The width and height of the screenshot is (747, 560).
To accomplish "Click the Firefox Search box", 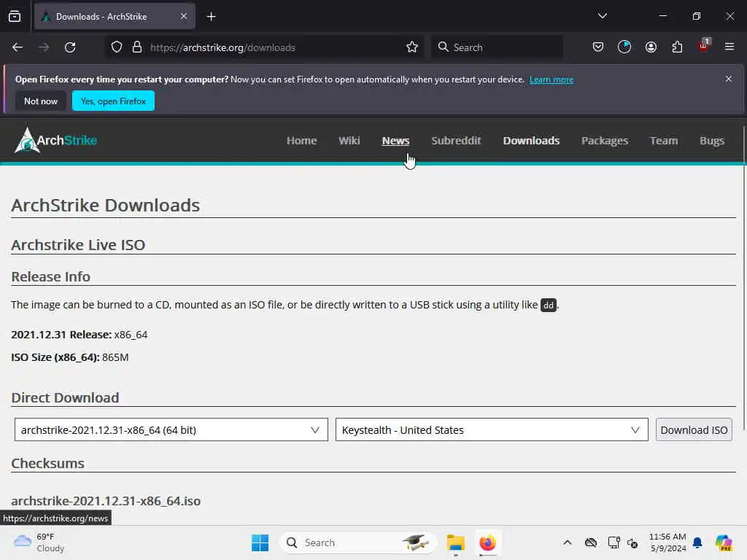I will point(497,47).
